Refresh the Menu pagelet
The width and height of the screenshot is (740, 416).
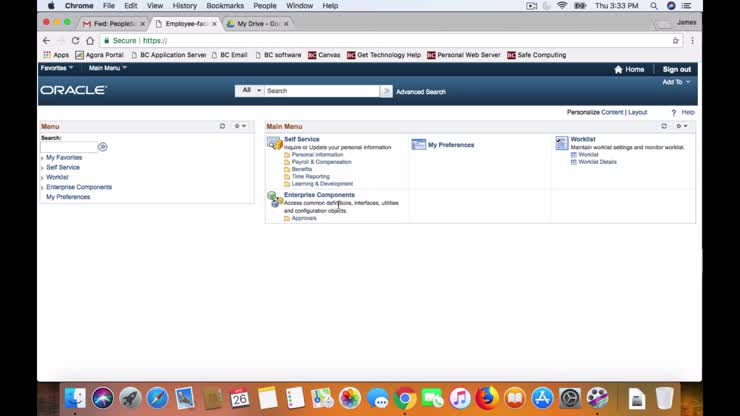222,126
